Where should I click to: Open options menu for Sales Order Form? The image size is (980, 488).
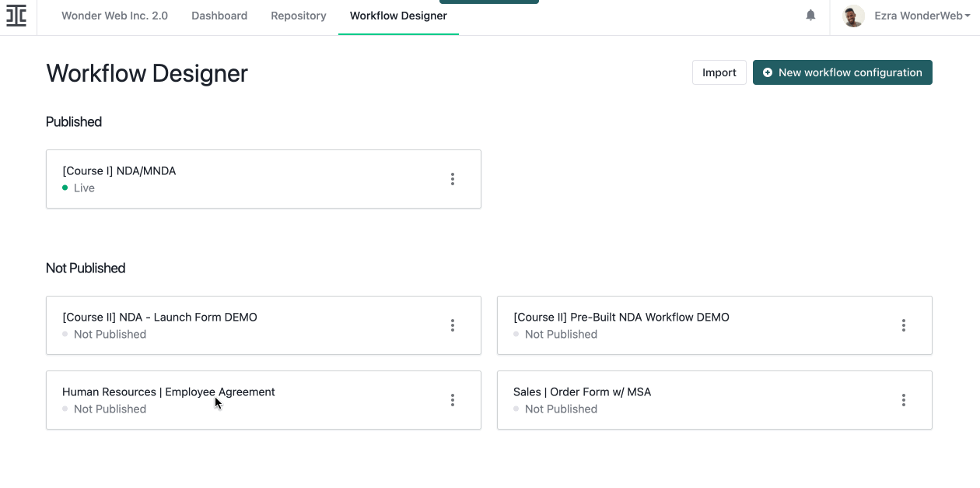point(903,400)
